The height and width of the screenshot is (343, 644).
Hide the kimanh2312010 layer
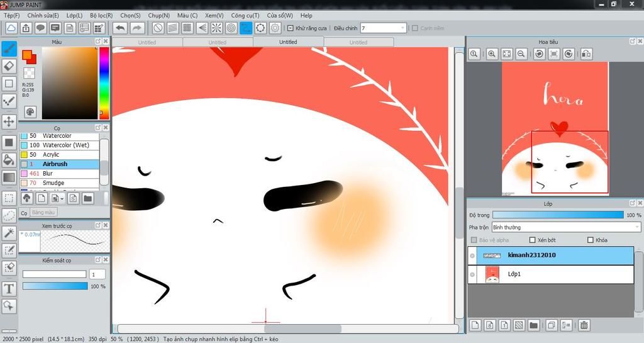pyautogui.click(x=472, y=256)
